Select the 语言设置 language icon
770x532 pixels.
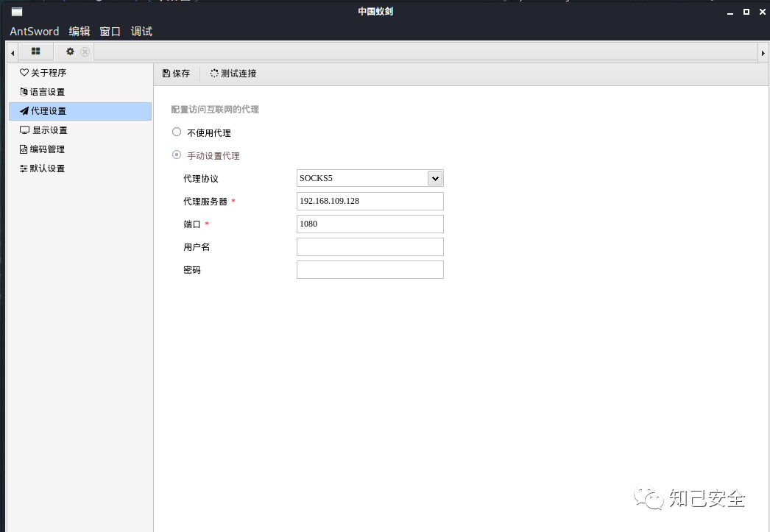pyautogui.click(x=26, y=92)
